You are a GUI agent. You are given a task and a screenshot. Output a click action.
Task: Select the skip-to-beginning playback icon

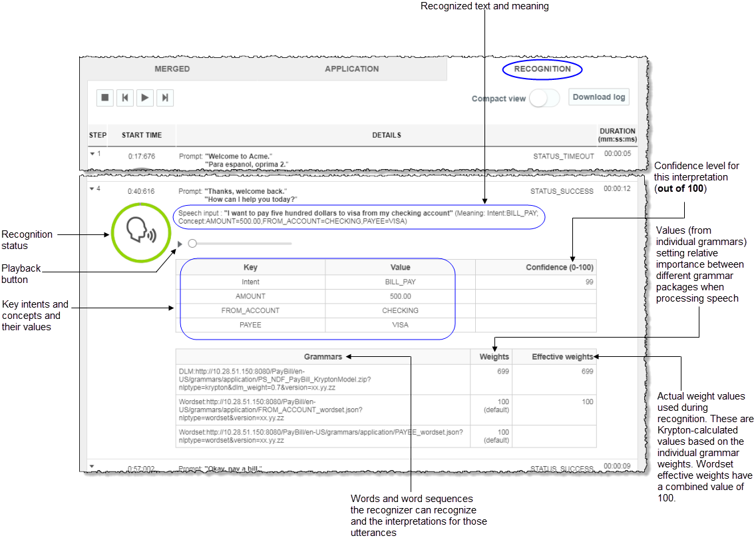click(x=124, y=98)
